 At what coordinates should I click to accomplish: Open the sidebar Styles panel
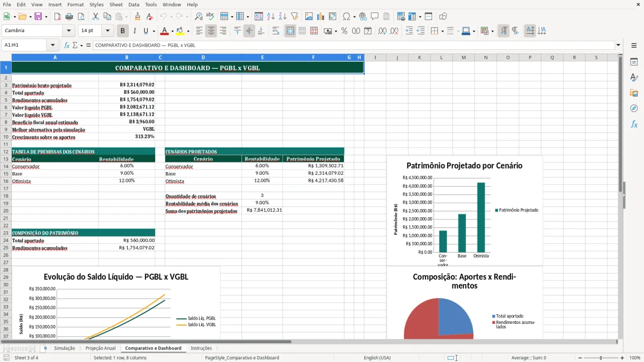(634, 78)
